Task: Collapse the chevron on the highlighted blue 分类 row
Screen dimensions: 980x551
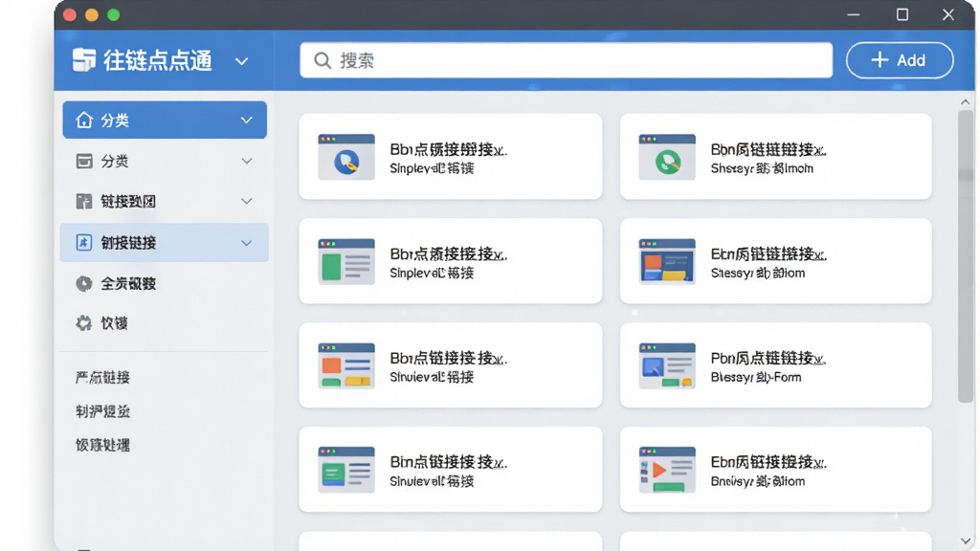Action: pos(247,120)
